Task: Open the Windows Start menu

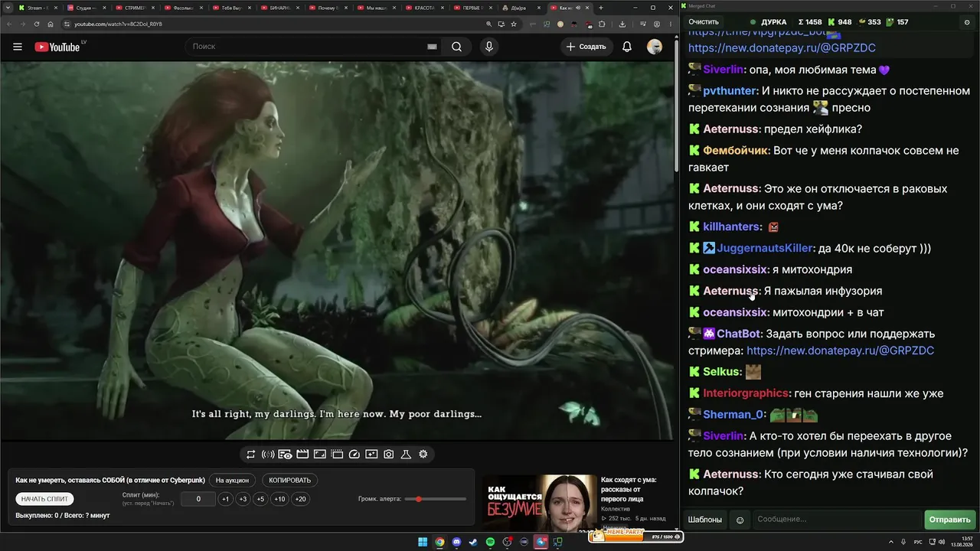Action: click(x=423, y=543)
